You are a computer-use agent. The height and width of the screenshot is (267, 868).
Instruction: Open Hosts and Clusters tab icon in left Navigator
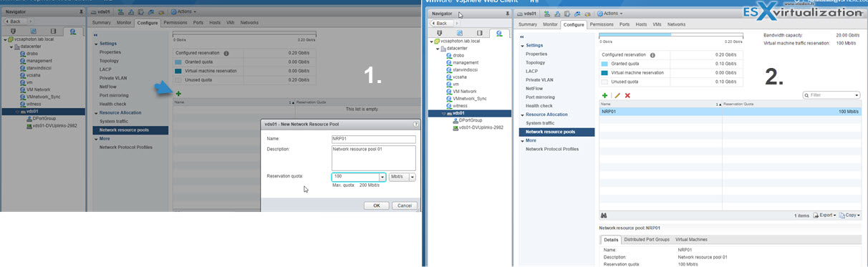point(14,31)
